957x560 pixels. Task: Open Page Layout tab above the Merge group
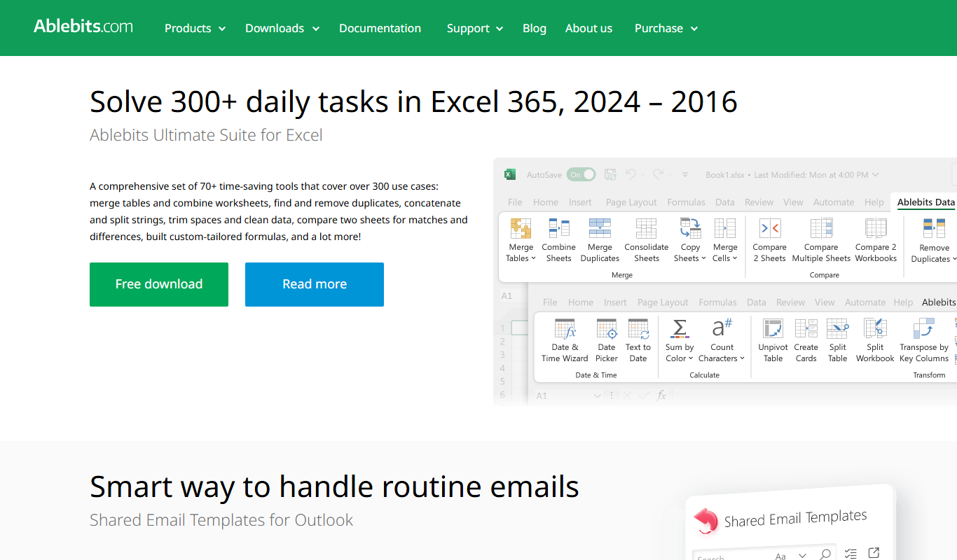(631, 202)
